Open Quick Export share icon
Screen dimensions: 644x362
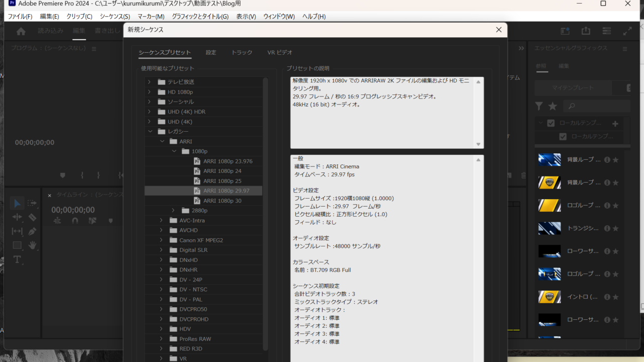pos(586,31)
